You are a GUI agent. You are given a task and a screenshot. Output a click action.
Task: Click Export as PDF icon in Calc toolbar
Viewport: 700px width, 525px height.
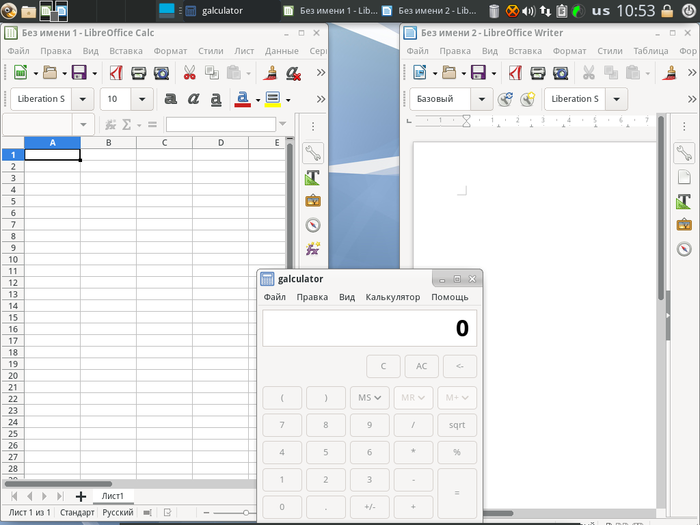[115, 73]
